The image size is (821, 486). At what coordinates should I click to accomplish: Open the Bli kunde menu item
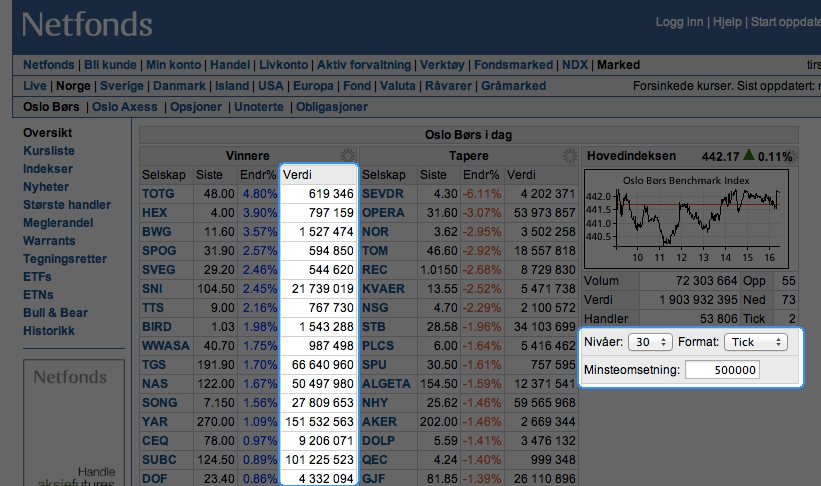point(110,65)
